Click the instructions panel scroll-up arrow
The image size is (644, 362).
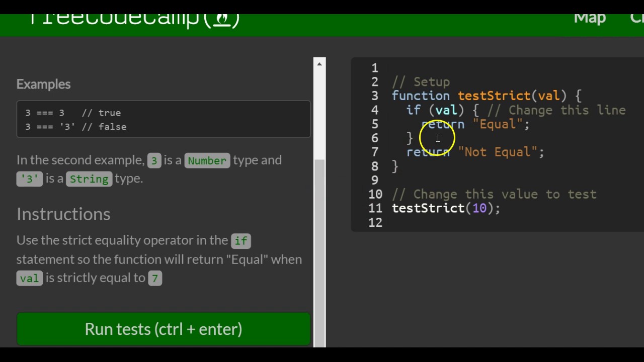(x=319, y=64)
